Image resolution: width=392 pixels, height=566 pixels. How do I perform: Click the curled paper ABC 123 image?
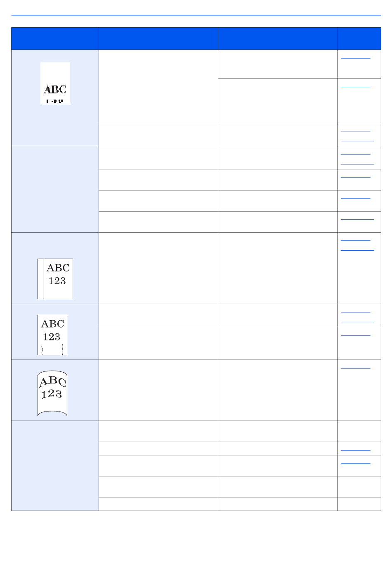pos(52,393)
